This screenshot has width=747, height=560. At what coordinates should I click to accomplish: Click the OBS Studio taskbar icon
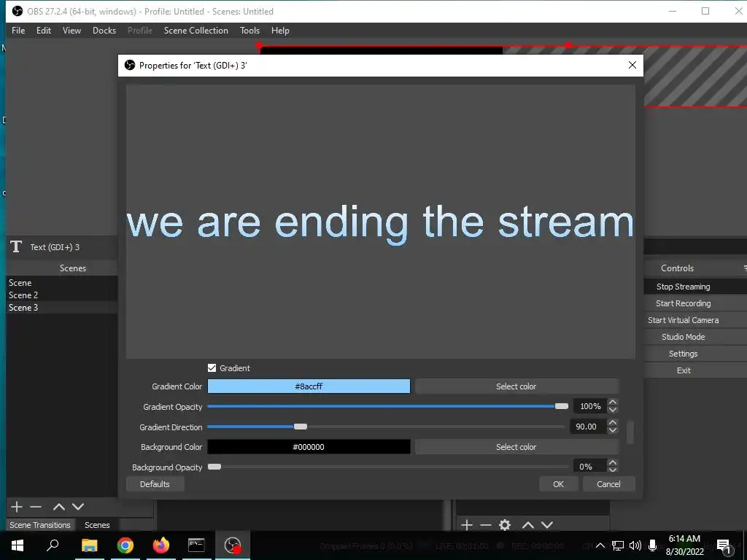(233, 545)
